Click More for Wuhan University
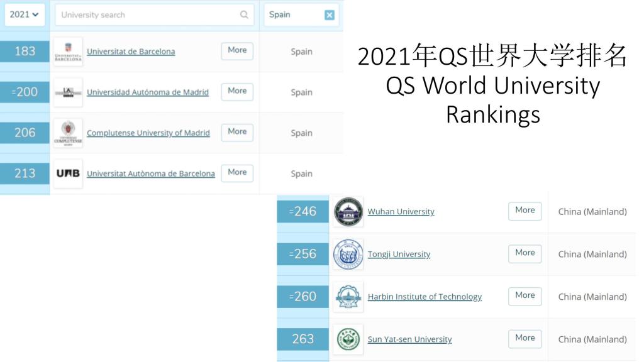Viewport: 644px width, 362px height. click(x=525, y=211)
